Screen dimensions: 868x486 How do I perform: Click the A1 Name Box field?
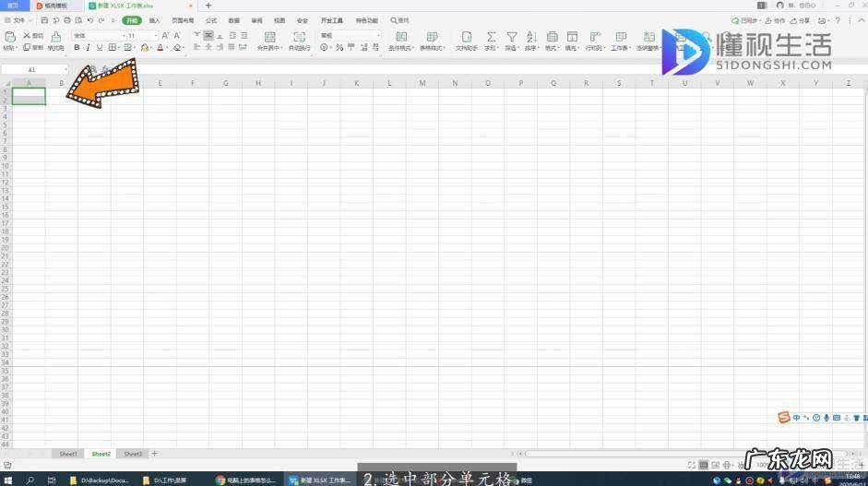click(33, 69)
